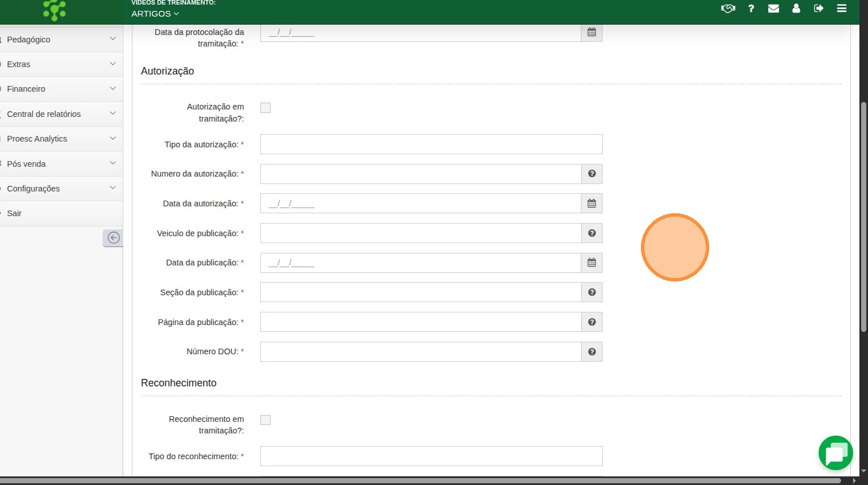Open the user profile icon

click(x=796, y=9)
